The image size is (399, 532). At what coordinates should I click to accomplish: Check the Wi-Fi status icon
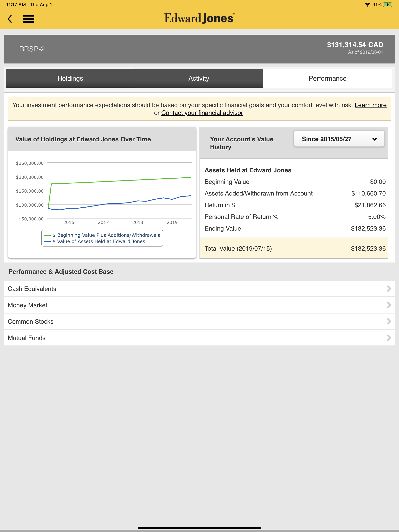coord(367,4)
